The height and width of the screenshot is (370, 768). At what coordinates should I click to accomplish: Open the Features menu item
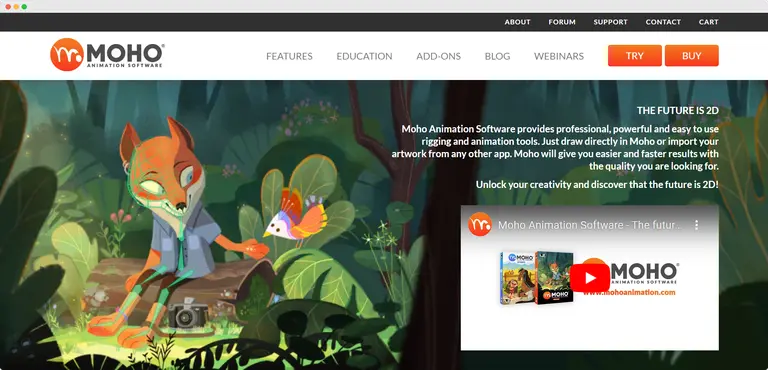pyautogui.click(x=289, y=56)
